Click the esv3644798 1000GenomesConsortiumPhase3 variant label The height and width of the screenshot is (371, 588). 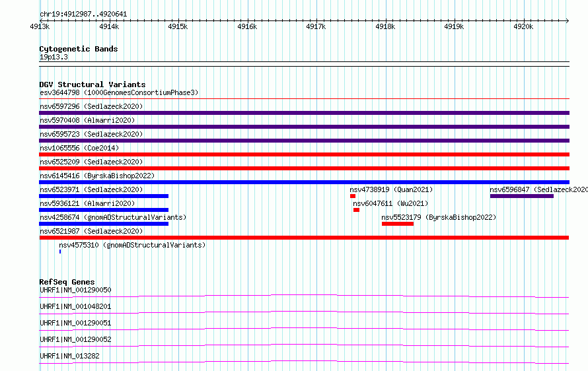(x=119, y=92)
